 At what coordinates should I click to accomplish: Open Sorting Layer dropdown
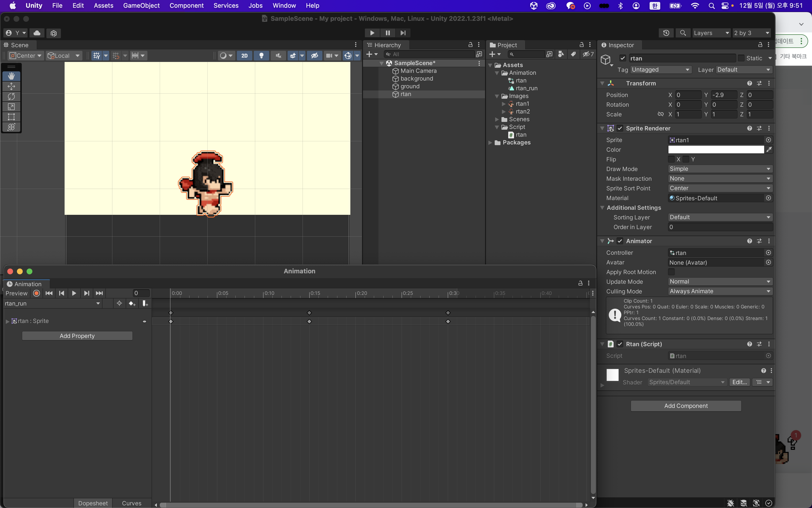720,217
